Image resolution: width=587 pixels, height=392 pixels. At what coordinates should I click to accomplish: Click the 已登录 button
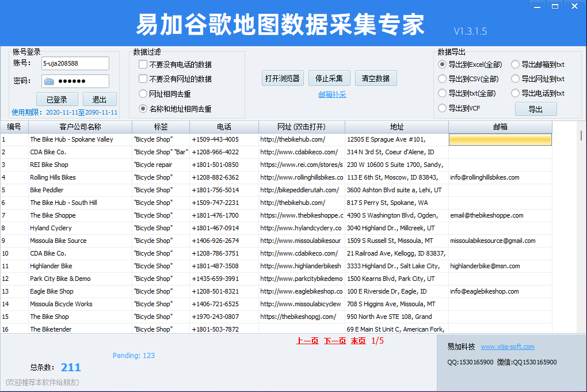57,99
